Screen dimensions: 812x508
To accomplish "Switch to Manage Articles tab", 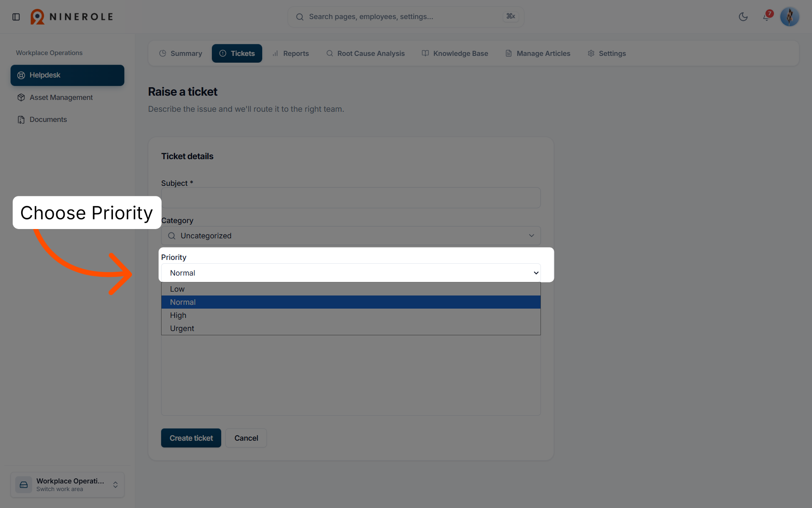I will pyautogui.click(x=538, y=53).
